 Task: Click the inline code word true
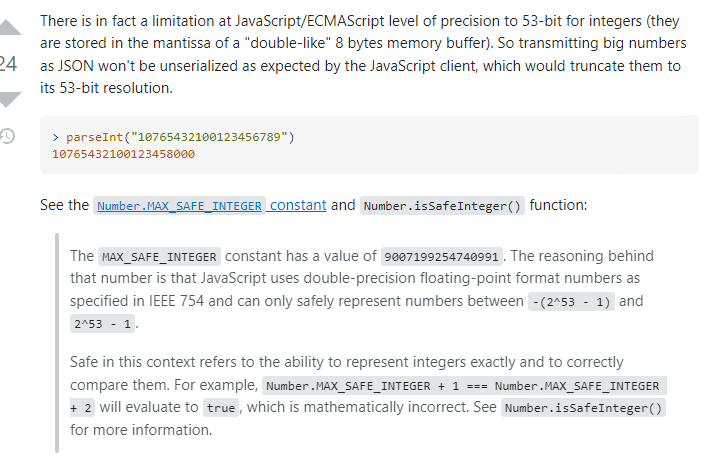point(222,408)
